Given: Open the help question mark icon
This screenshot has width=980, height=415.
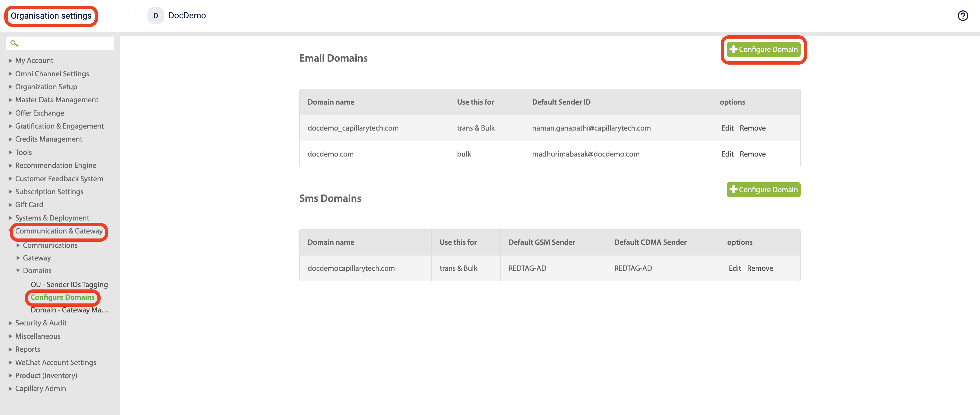Looking at the screenshot, I should tap(963, 16).
